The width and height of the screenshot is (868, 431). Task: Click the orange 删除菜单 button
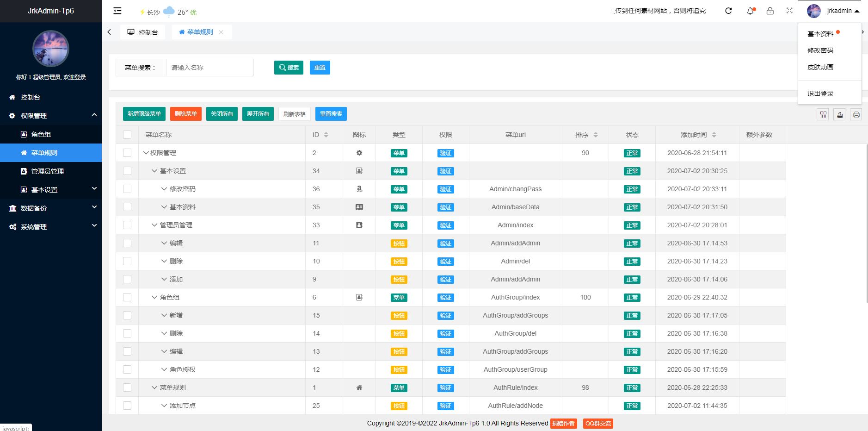pyautogui.click(x=186, y=114)
